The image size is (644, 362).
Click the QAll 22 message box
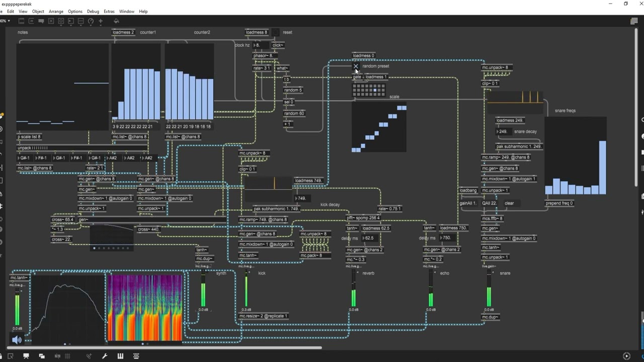click(x=490, y=203)
